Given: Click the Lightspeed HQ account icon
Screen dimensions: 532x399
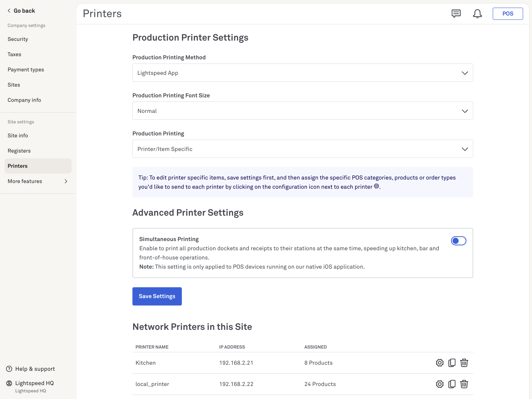Looking at the screenshot, I should 9,383.
